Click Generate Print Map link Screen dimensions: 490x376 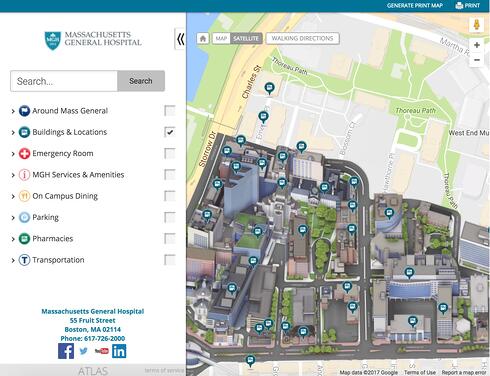tap(415, 6)
